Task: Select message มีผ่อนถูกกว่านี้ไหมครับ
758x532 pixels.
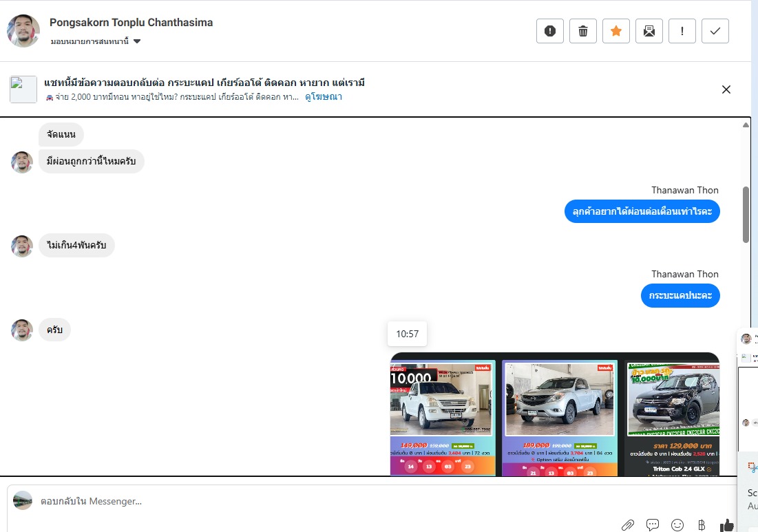Action: pos(92,161)
